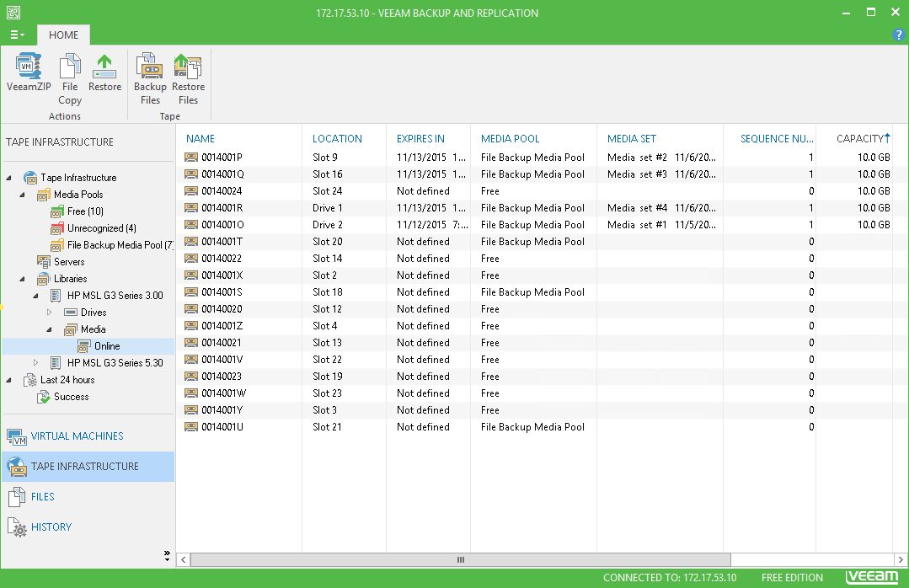Select tape 0014001S row icon

(191, 291)
